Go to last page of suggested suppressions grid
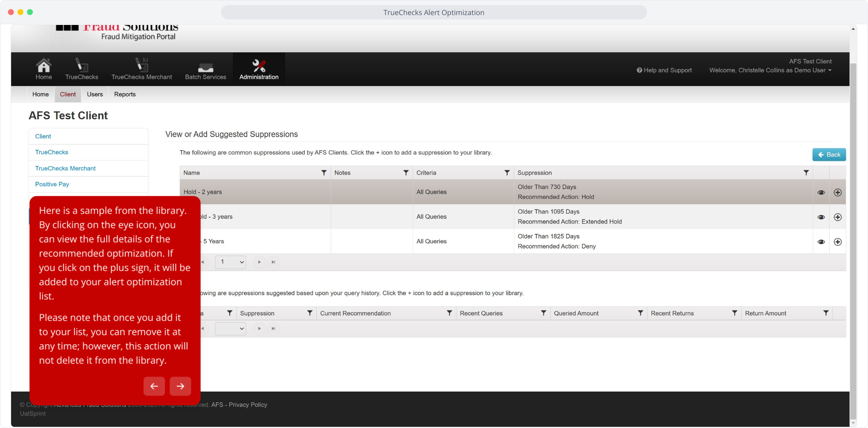Viewport: 868px width, 428px height. (273, 329)
